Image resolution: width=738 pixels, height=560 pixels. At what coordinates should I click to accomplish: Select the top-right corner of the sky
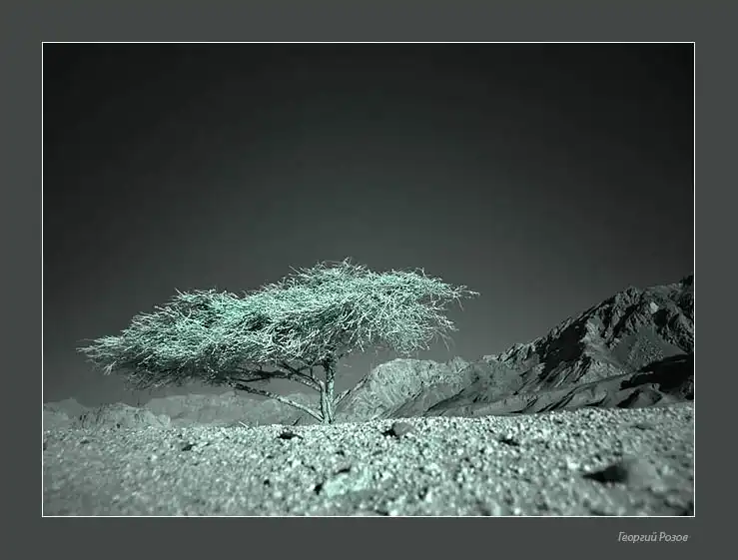pyautogui.click(x=679, y=58)
